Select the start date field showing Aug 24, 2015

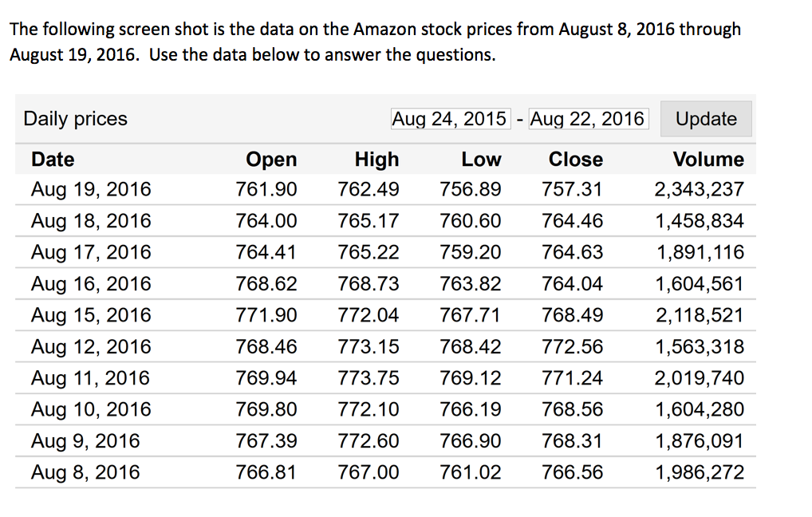coord(450,118)
